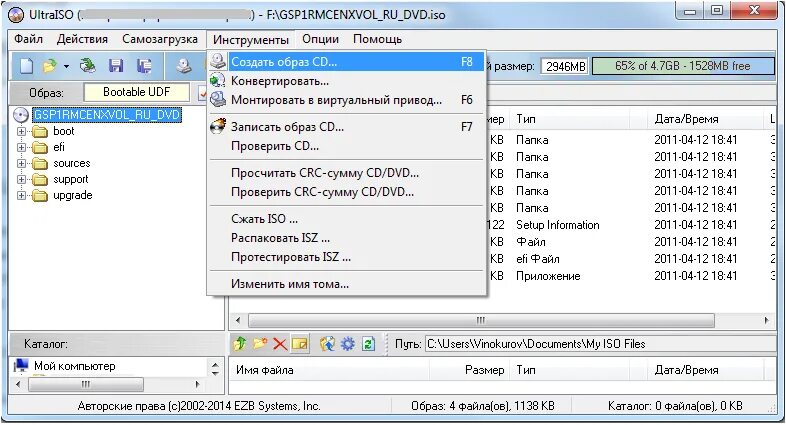Click the Инструменты menu
The height and width of the screenshot is (425, 786).
[251, 40]
